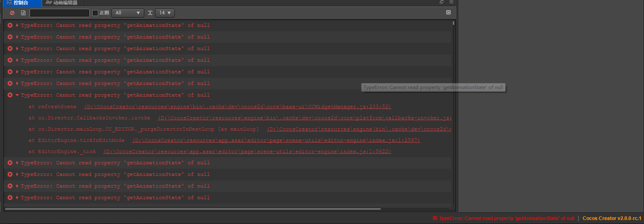Open the mainLoop cocos2d source link
The height and width of the screenshot is (224, 644).
(x=359, y=129)
